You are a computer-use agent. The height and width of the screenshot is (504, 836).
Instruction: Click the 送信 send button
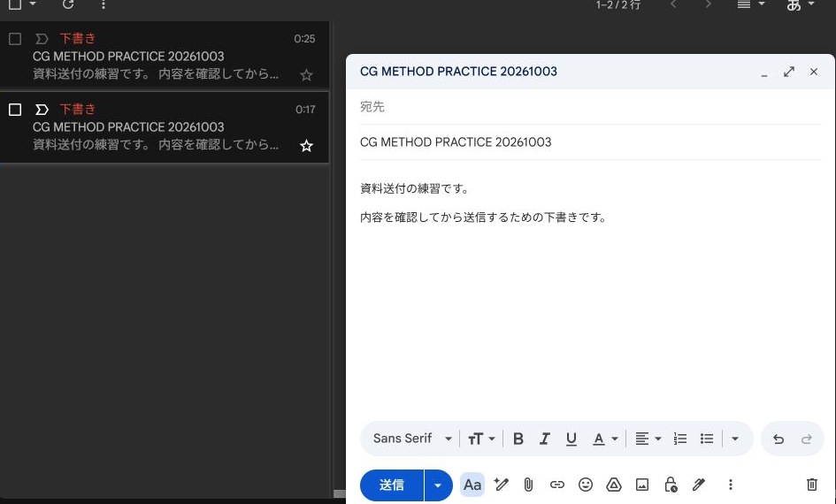tap(392, 485)
